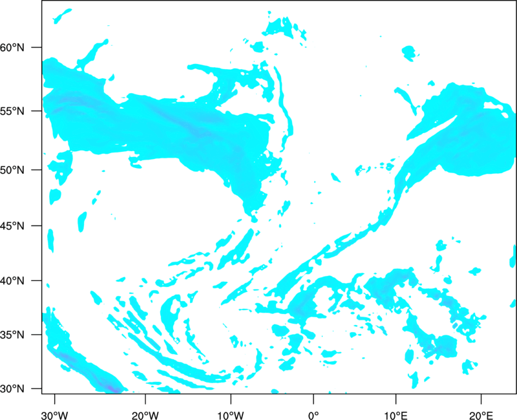
Task: Click the 55°N latitude label
Action: (x=12, y=110)
